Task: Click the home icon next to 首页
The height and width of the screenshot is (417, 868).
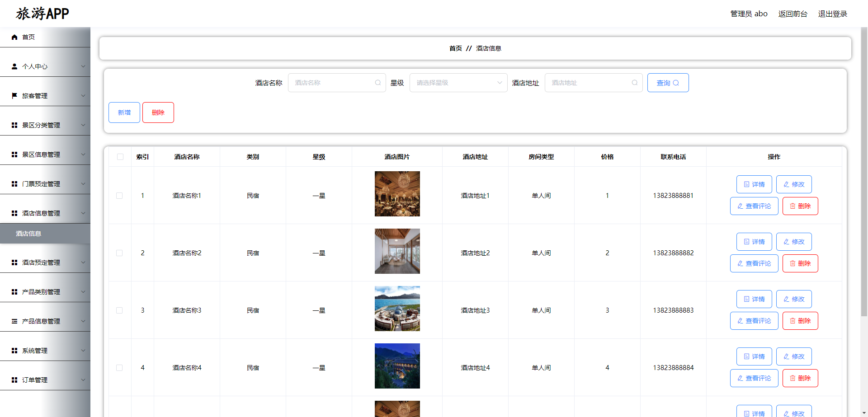Action: coord(14,37)
